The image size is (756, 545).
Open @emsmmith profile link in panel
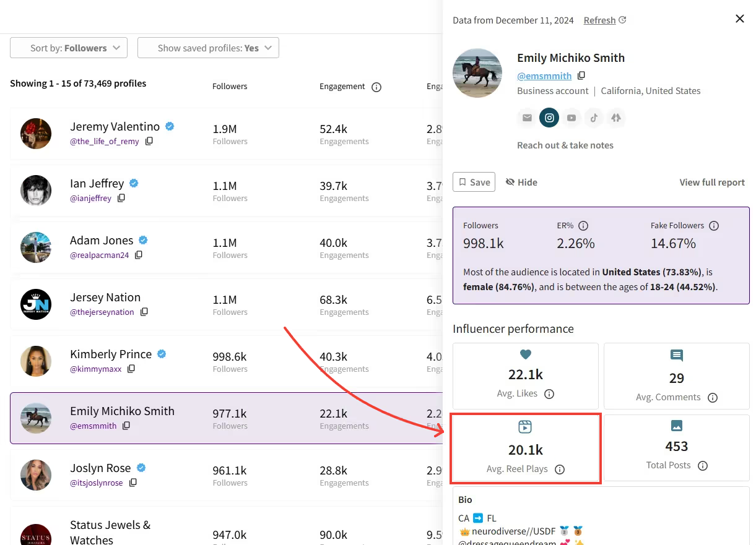544,75
